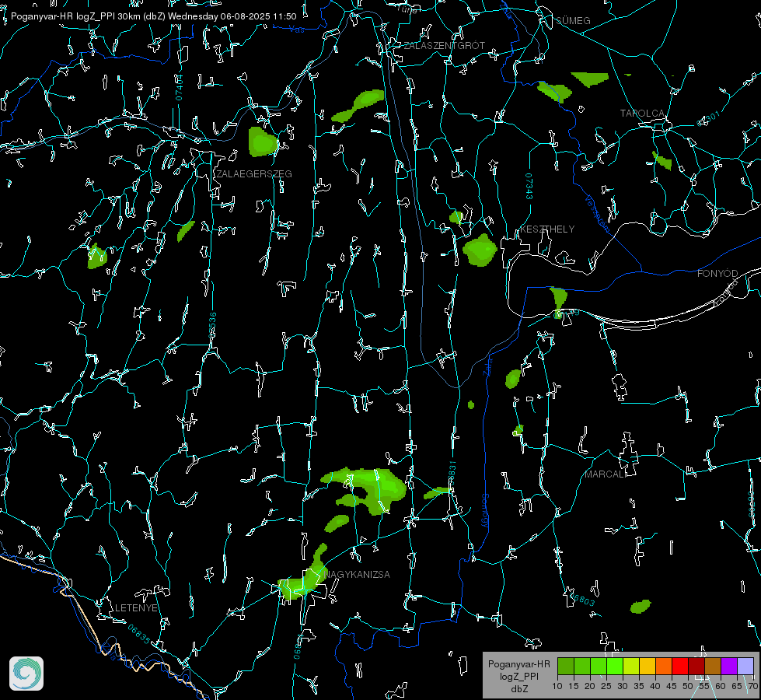Click the swirl logo icon
Screen dimensions: 761x700
(x=26, y=674)
